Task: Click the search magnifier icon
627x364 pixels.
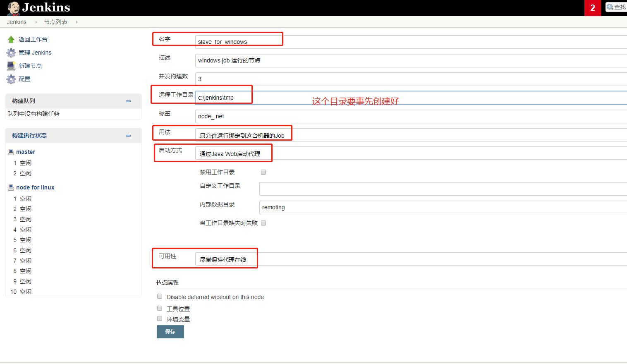Action: [610, 7]
